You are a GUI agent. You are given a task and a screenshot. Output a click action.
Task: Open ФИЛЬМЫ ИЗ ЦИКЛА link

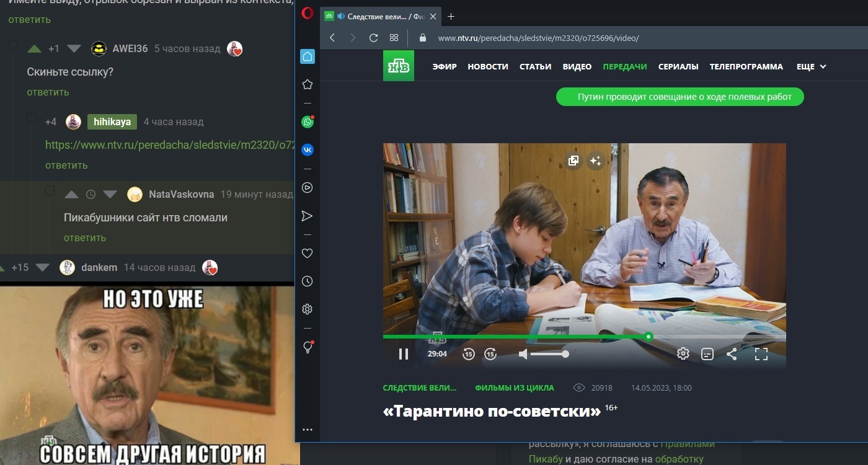pos(515,387)
